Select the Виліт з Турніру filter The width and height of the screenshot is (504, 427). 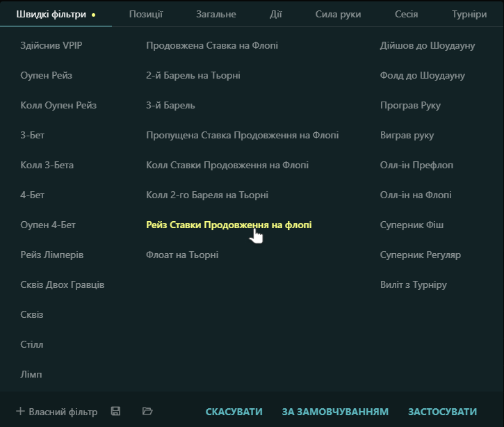[414, 284]
